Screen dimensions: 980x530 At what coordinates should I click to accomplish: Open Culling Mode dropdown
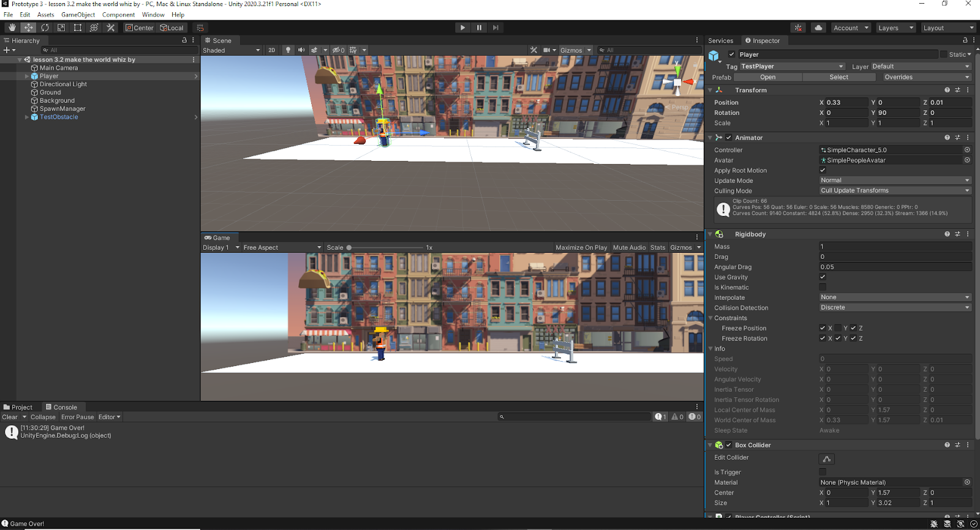click(x=895, y=190)
